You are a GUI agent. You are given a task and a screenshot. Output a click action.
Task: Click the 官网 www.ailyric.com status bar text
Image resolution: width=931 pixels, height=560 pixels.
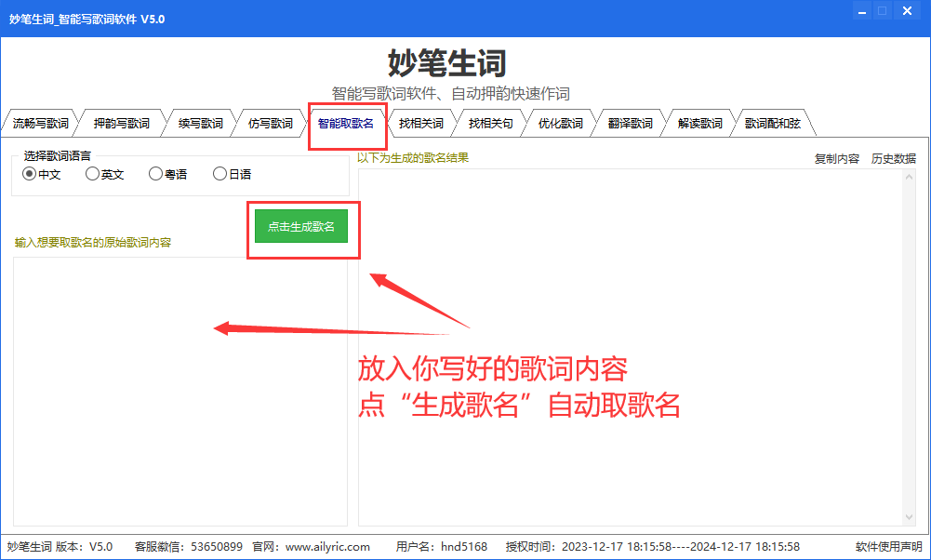312,546
